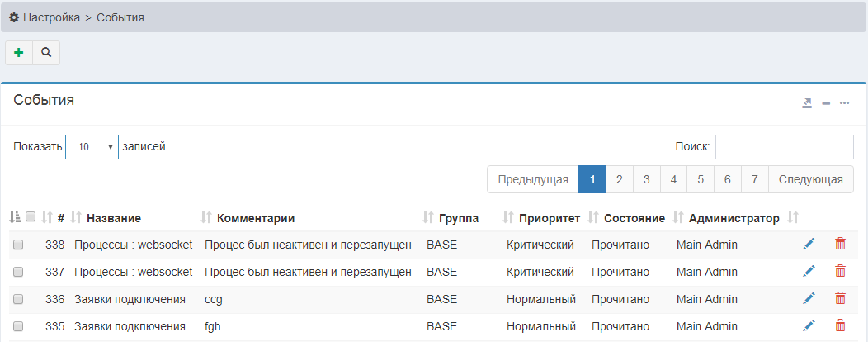Edit event 338 with the pencil icon
This screenshot has height=342, width=868.
point(809,244)
